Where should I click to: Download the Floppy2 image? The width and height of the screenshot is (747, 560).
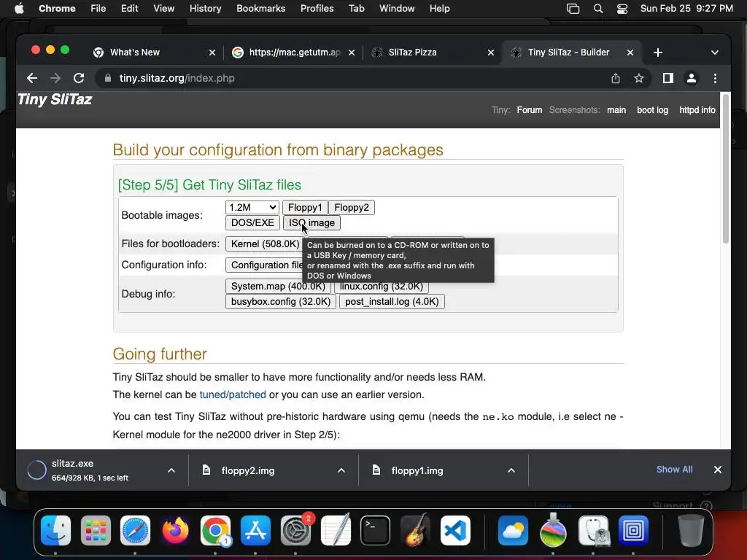(352, 207)
